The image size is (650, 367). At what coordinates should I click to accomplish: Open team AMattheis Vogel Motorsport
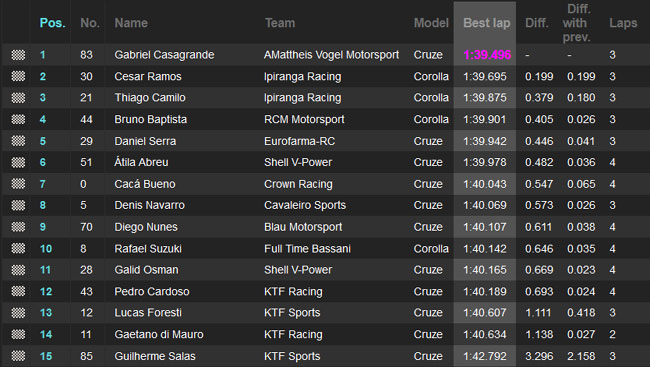(x=331, y=55)
